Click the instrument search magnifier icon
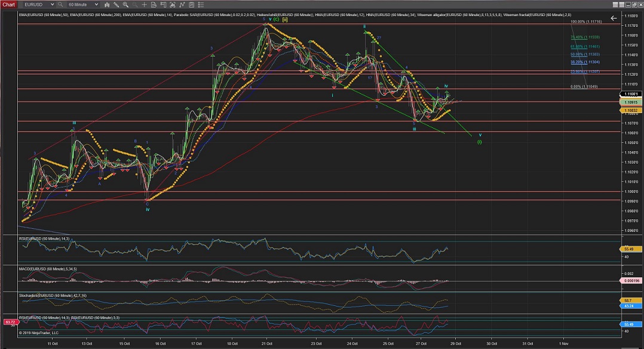The image size is (644, 349). tap(60, 4)
